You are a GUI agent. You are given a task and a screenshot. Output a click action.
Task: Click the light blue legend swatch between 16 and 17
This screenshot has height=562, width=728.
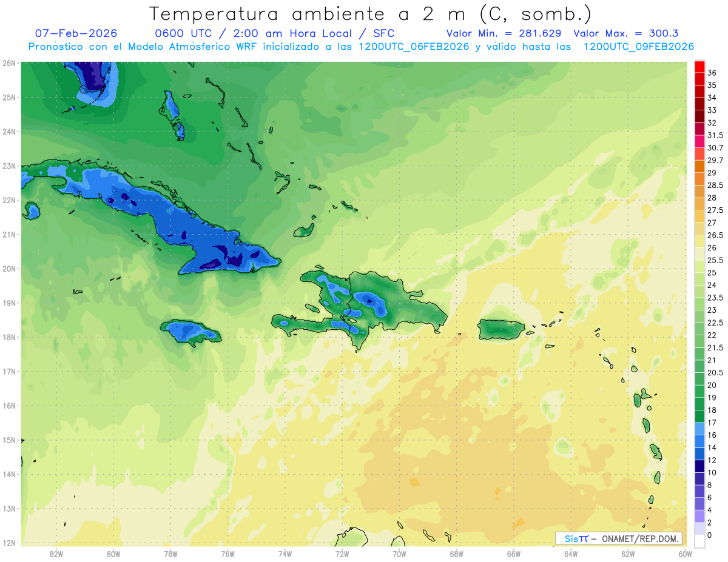point(699,429)
